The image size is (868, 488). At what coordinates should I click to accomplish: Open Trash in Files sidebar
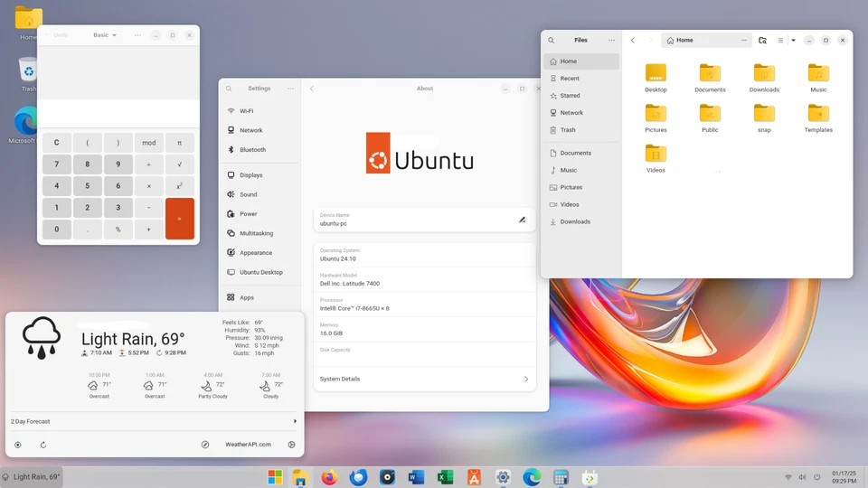[581, 130]
